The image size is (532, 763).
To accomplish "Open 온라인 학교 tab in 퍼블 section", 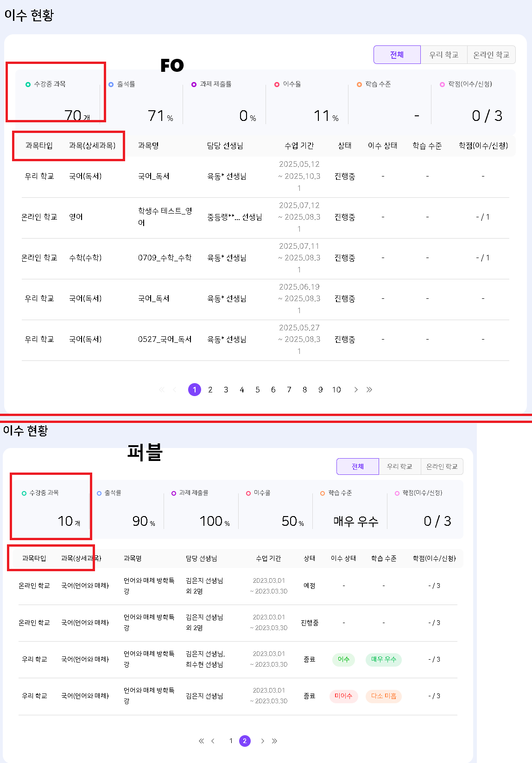I will (x=442, y=467).
